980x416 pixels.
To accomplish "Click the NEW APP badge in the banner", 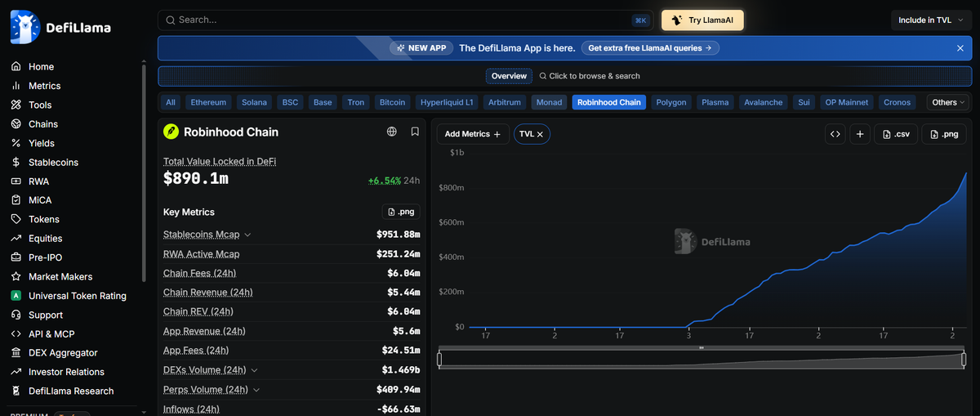I will point(421,48).
